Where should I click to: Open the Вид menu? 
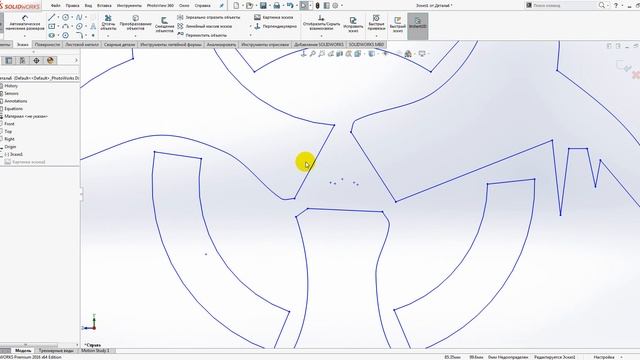tap(88, 6)
